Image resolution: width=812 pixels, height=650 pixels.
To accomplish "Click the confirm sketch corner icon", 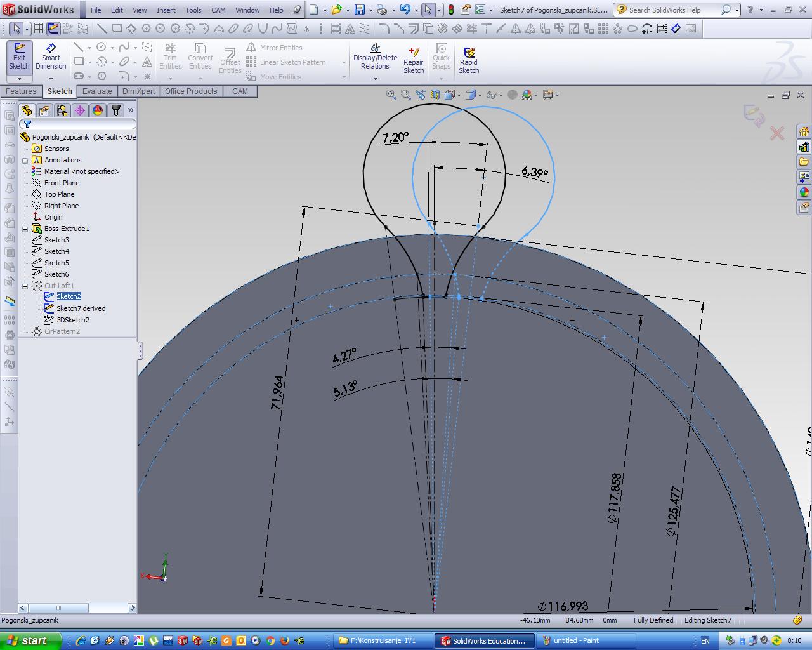I will pyautogui.click(x=754, y=116).
